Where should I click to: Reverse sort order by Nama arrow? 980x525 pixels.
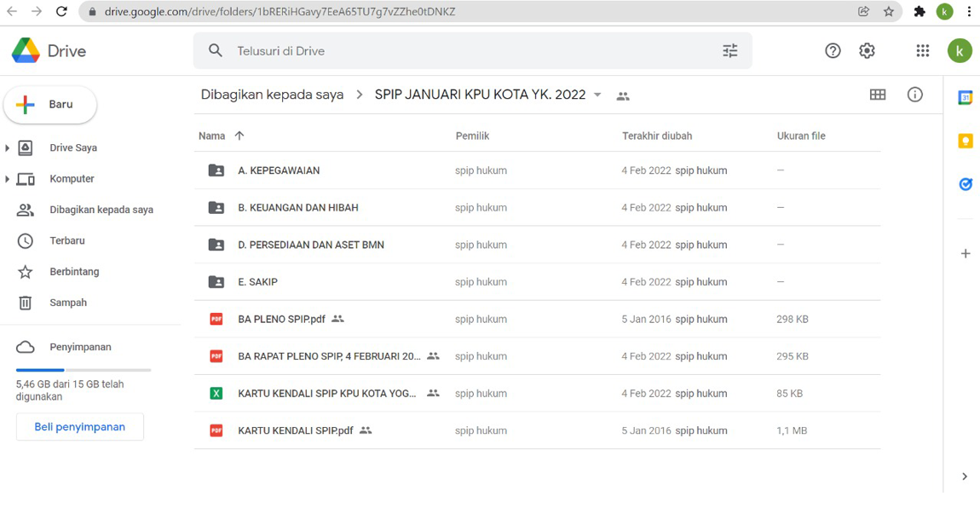pos(239,136)
